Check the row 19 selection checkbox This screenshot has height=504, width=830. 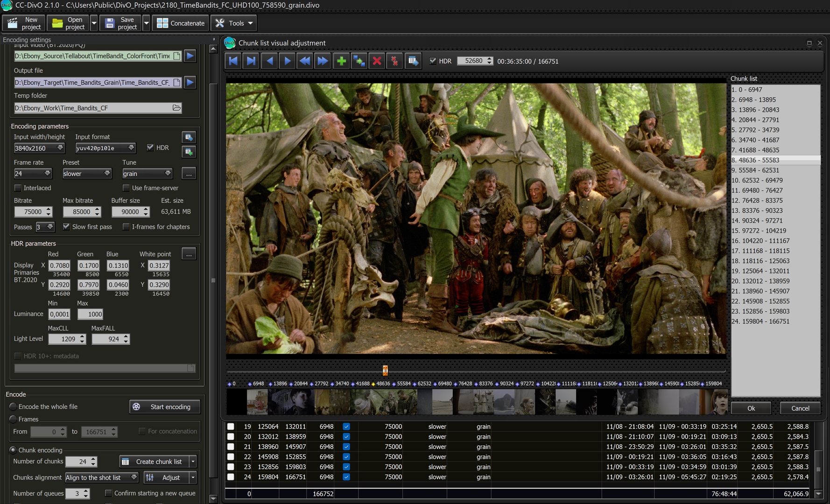[x=231, y=427]
